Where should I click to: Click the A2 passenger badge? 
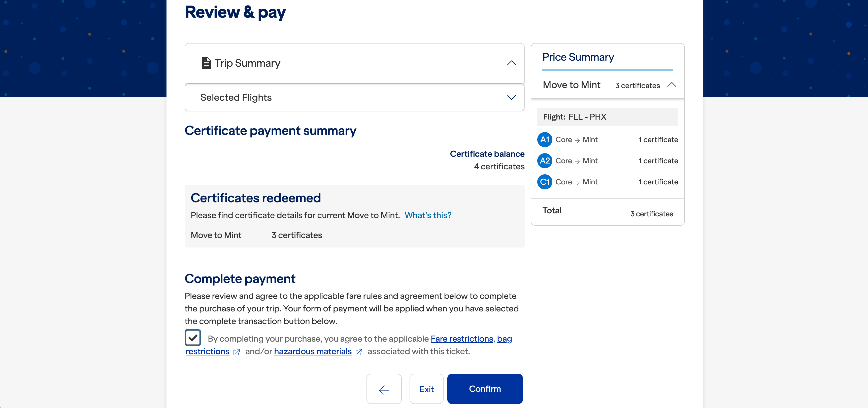click(545, 161)
